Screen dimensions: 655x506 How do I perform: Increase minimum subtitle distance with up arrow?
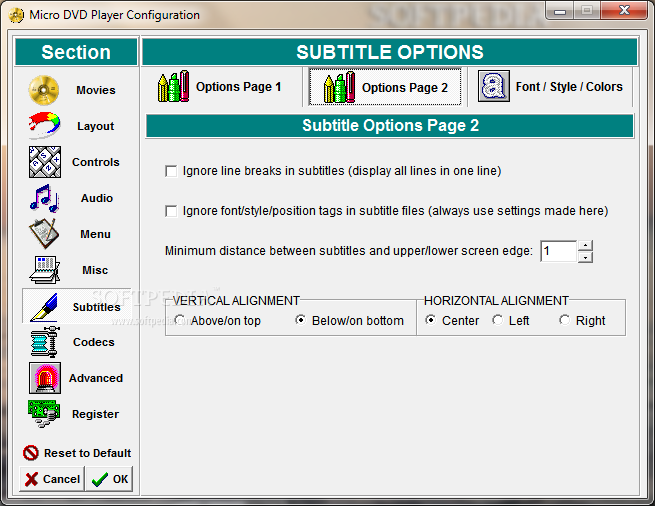point(585,246)
